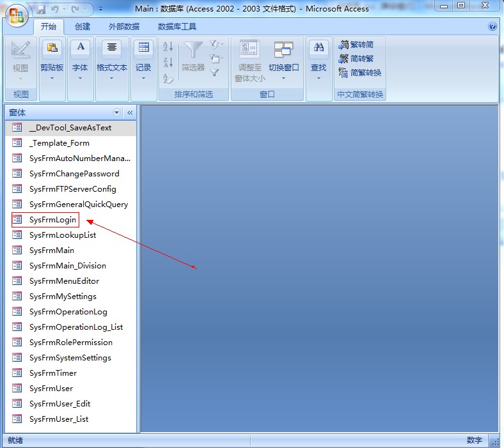Select the SysFrmSystemSettings form

tap(71, 358)
